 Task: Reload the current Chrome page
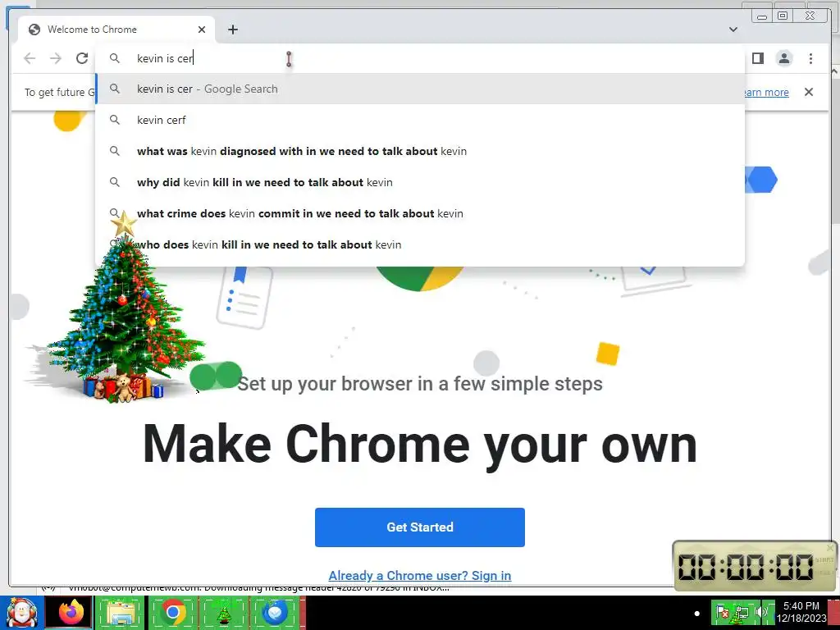coord(82,58)
